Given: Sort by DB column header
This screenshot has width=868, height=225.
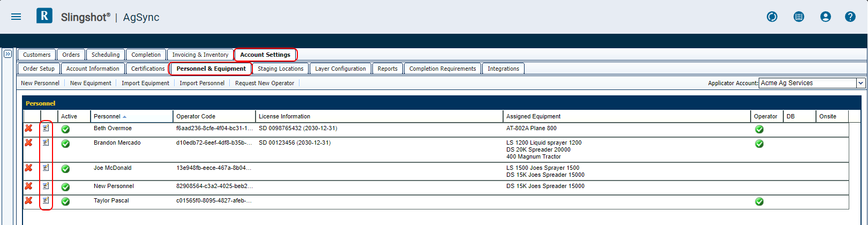Looking at the screenshot, I should coord(799,116).
